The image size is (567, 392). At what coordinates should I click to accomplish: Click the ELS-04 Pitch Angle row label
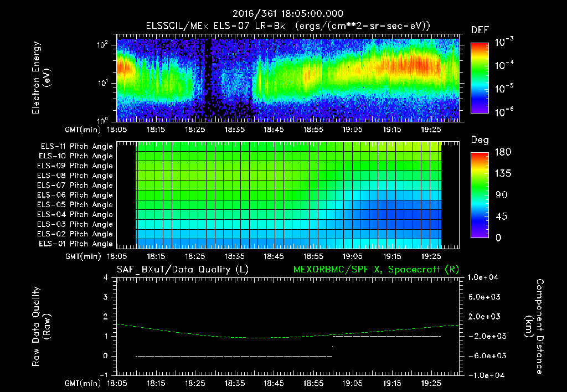tap(75, 214)
